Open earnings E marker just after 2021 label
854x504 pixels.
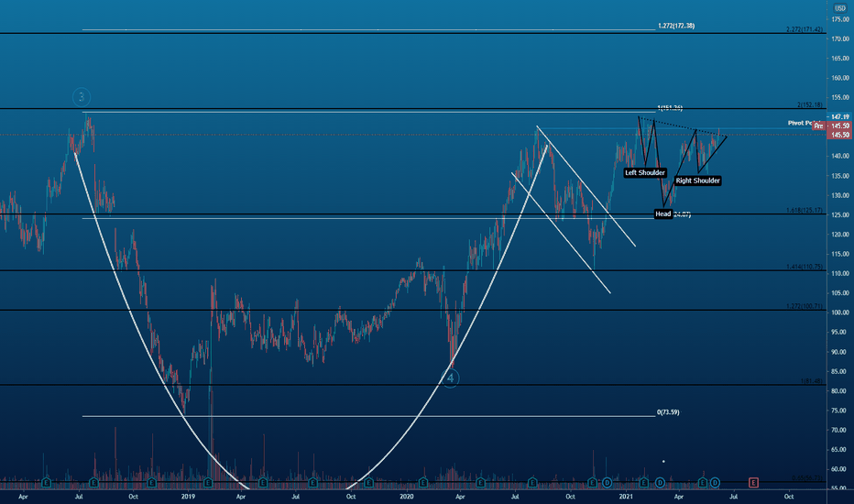click(644, 483)
